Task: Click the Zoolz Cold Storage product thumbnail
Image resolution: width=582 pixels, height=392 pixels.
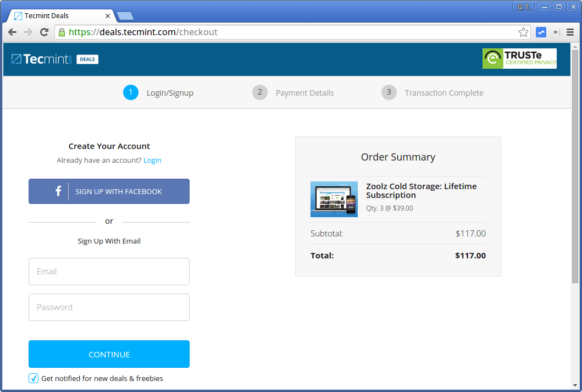Action: tap(334, 199)
